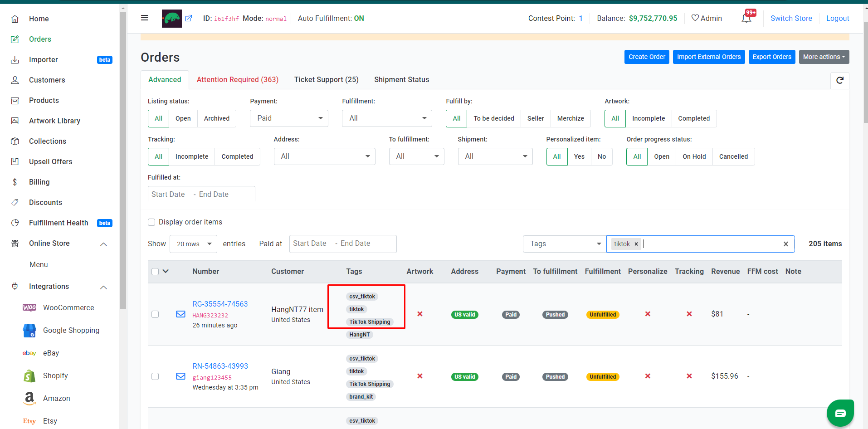Open the 20 rows entries dropdown
This screenshot has height=429, width=868.
pos(193,244)
